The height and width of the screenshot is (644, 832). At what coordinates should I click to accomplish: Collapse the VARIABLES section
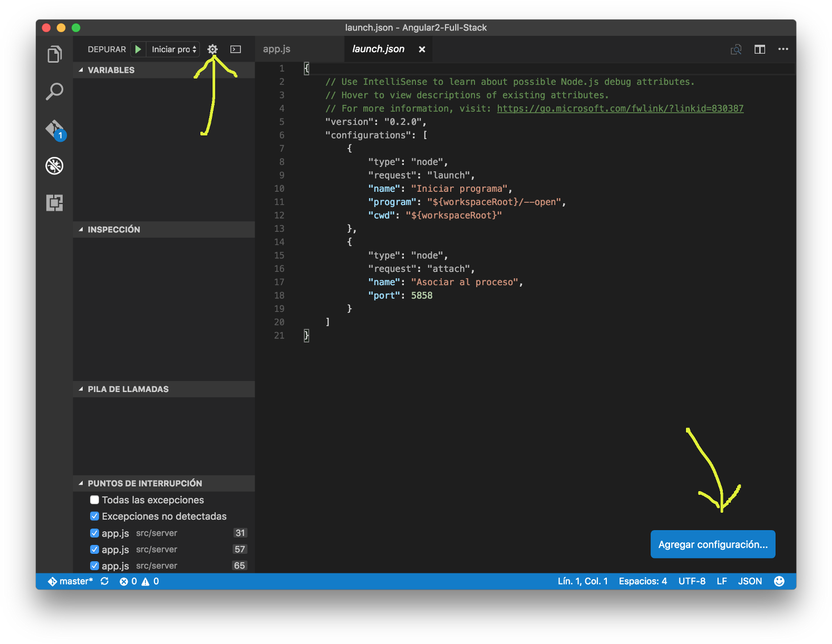(x=111, y=70)
